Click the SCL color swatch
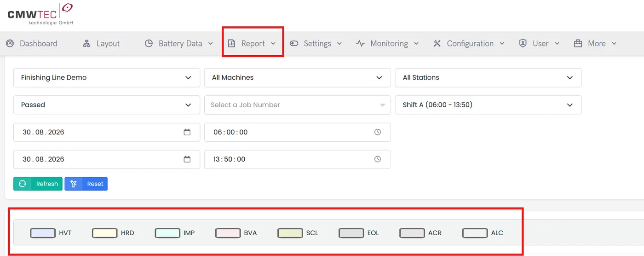644x256 pixels. click(x=290, y=233)
